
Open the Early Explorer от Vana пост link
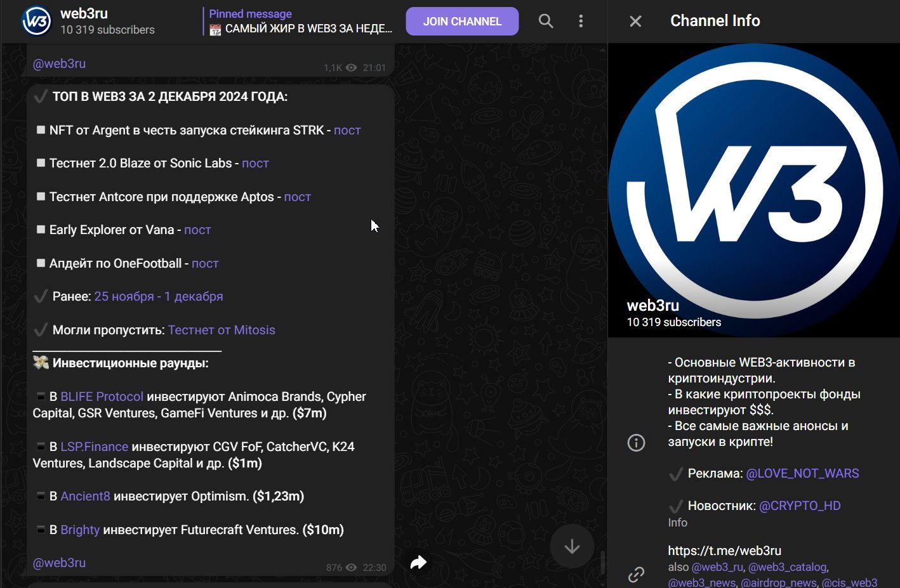point(197,230)
